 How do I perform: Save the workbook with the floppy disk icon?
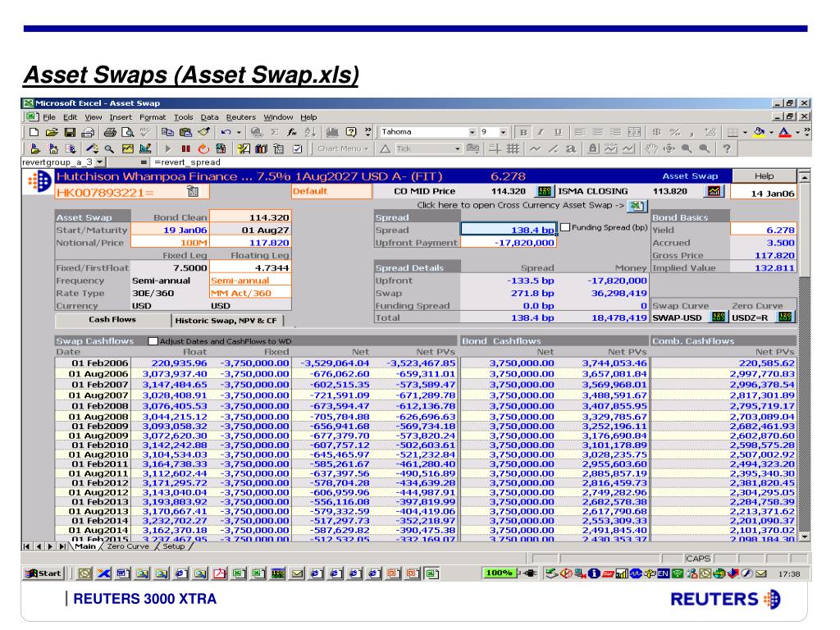coord(70,132)
